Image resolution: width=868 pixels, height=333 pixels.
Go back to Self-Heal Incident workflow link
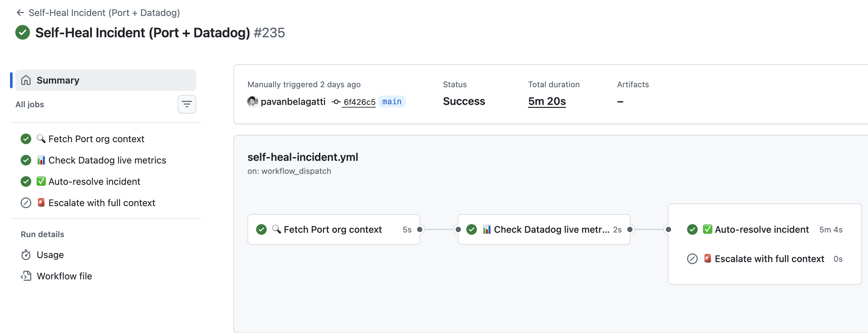point(104,13)
